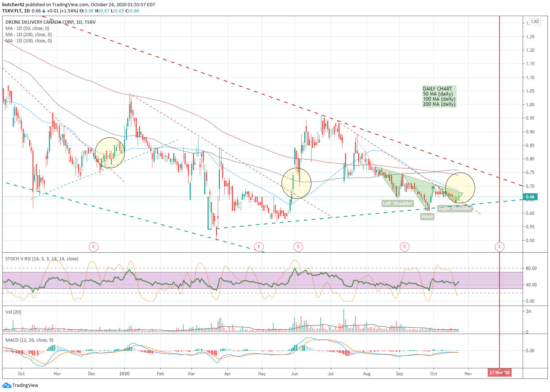Select the 'Right Shoulder' chart label
This screenshot has height=392, width=550.
click(x=455, y=208)
